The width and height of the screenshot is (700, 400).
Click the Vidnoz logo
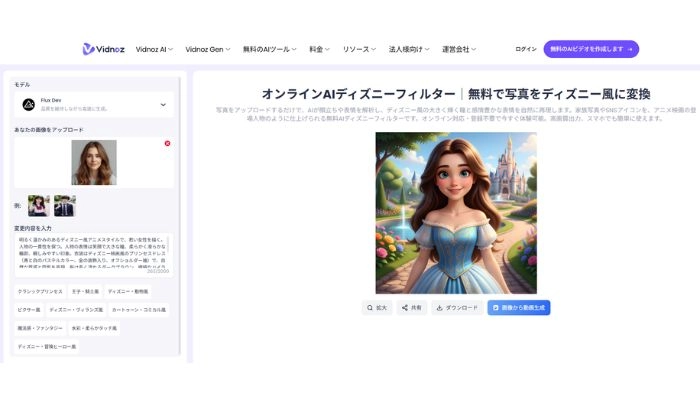coord(104,49)
